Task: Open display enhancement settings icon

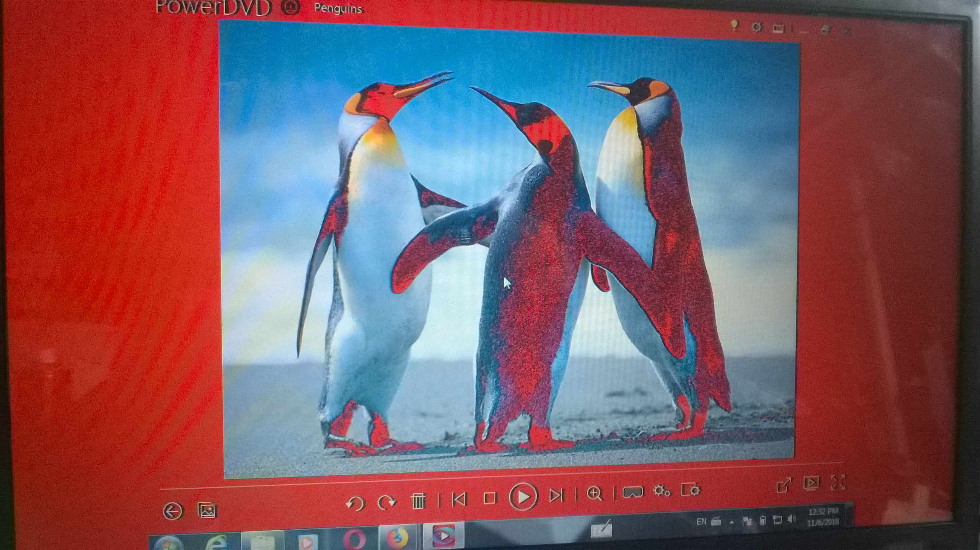Action: point(690,490)
